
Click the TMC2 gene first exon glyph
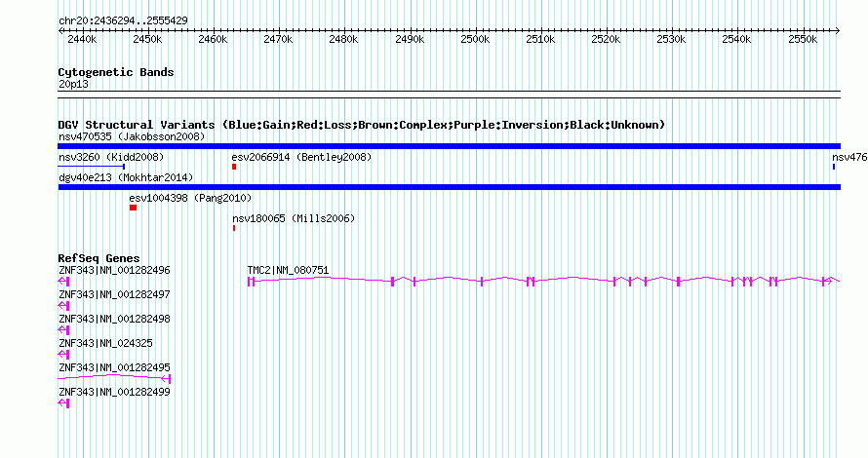click(x=251, y=282)
